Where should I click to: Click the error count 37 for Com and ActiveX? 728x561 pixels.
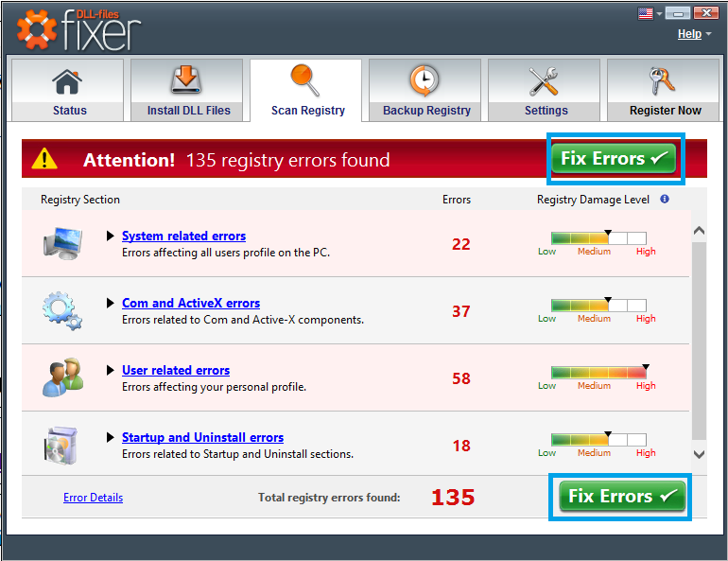461,311
